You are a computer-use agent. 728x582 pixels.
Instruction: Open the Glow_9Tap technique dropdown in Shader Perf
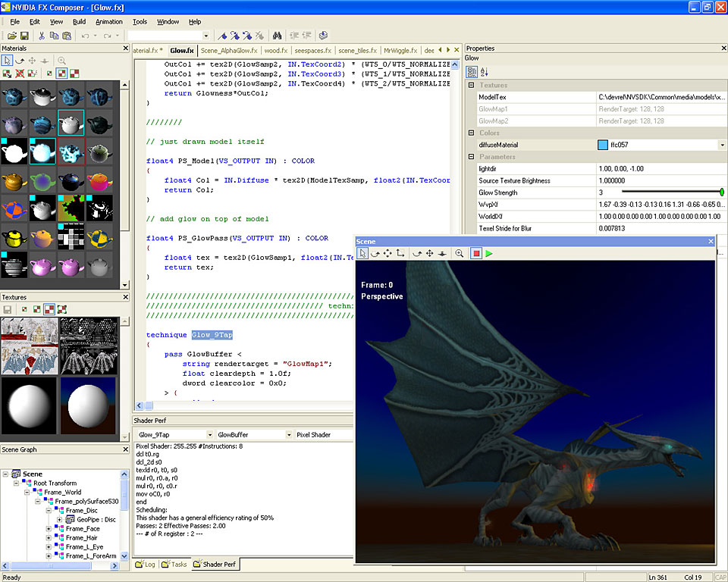209,435
